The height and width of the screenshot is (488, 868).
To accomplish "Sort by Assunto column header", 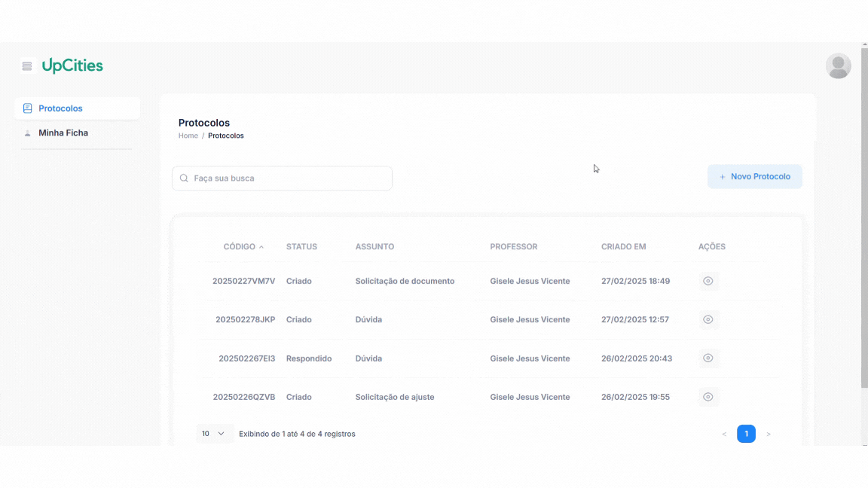I will 374,247.
